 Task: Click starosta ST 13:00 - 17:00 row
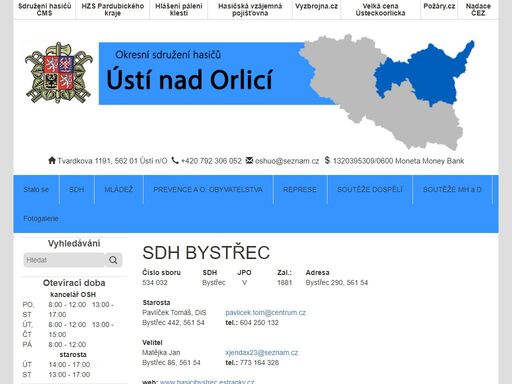56,374
